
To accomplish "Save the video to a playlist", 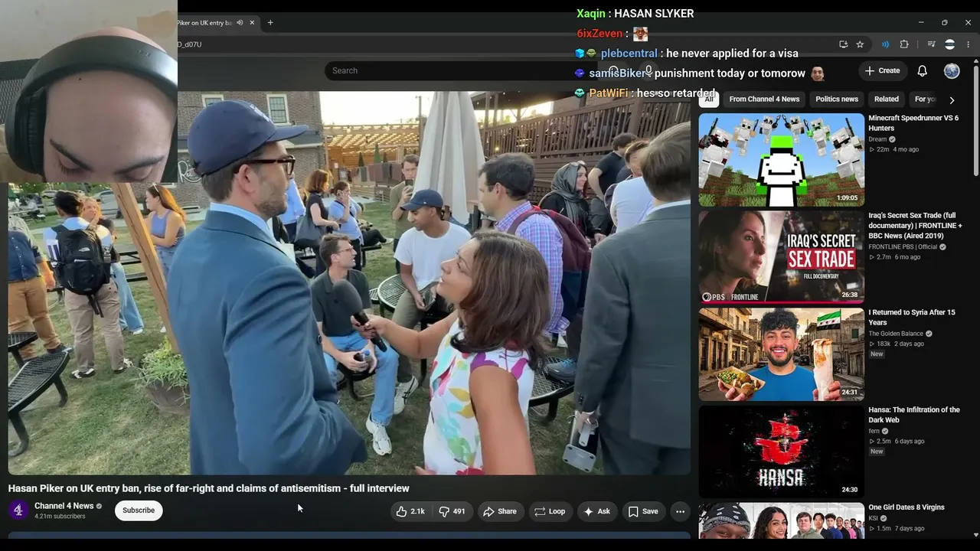I will (x=643, y=511).
